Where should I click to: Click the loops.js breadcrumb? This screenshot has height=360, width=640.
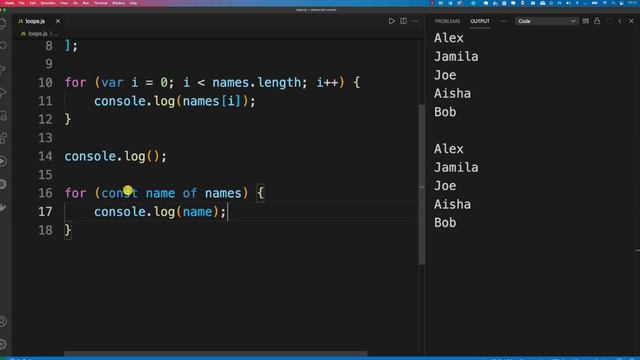coord(38,34)
